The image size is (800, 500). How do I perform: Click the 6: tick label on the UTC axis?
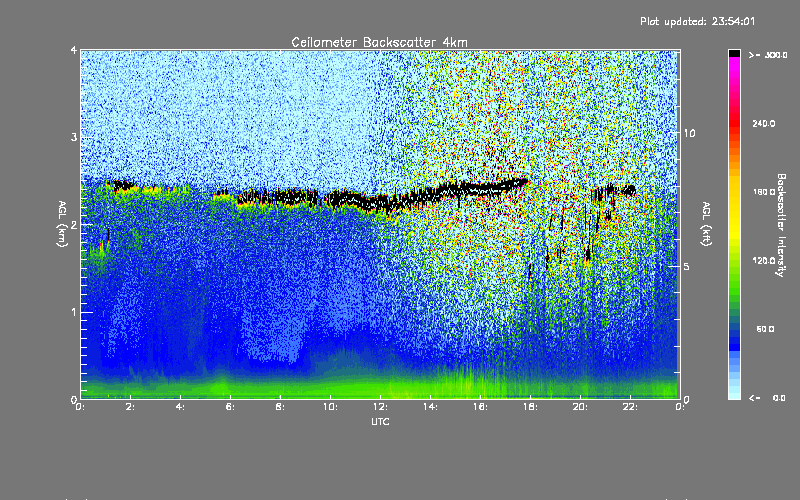tap(230, 407)
